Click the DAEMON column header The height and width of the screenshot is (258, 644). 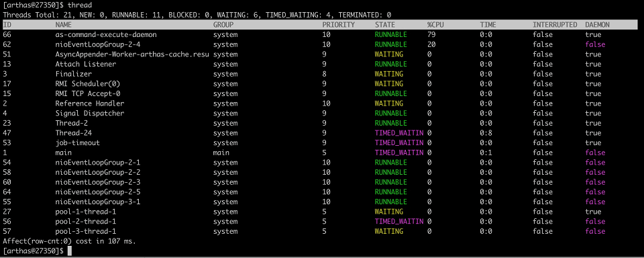pos(598,25)
